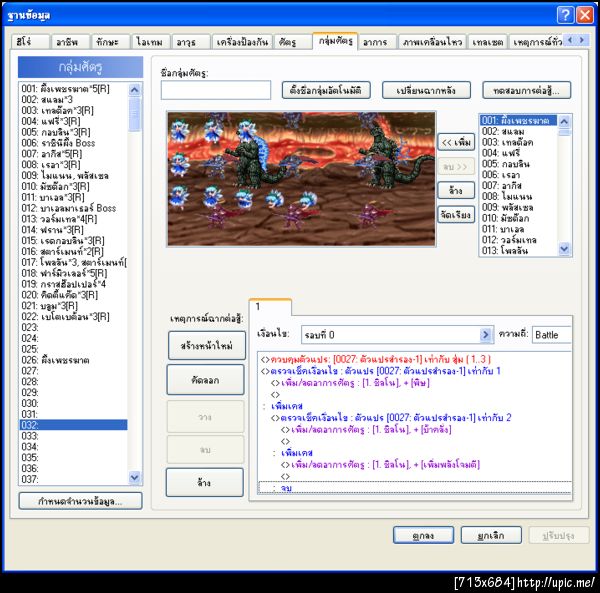
Task: Select highlighted troop slot 032
Action: [73, 425]
